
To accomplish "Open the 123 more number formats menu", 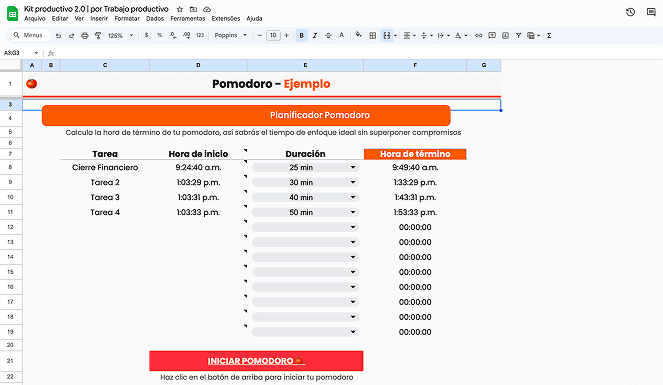I will [200, 35].
